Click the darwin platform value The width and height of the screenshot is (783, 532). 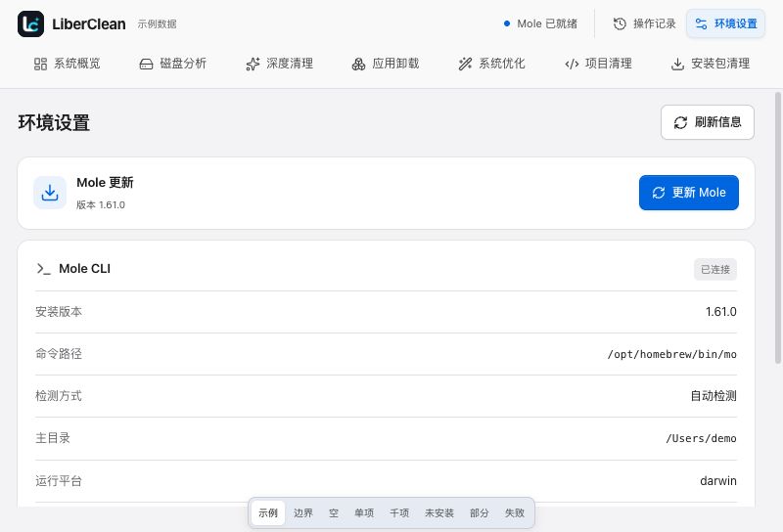[718, 481]
